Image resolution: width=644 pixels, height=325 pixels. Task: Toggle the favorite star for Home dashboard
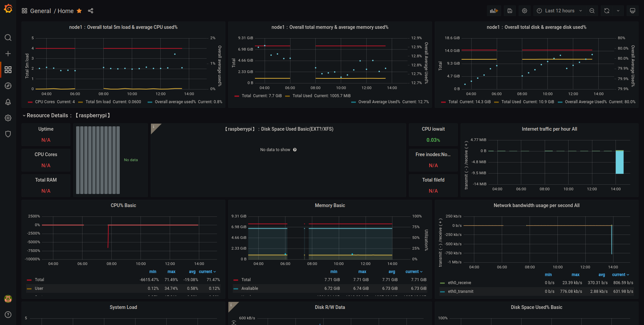(79, 11)
